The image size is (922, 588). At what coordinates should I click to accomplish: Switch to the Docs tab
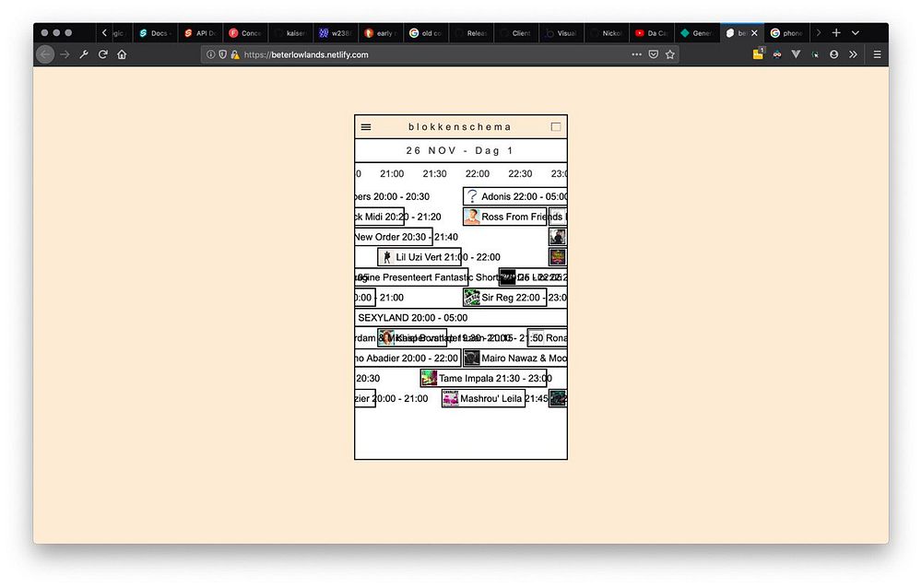[x=155, y=33]
